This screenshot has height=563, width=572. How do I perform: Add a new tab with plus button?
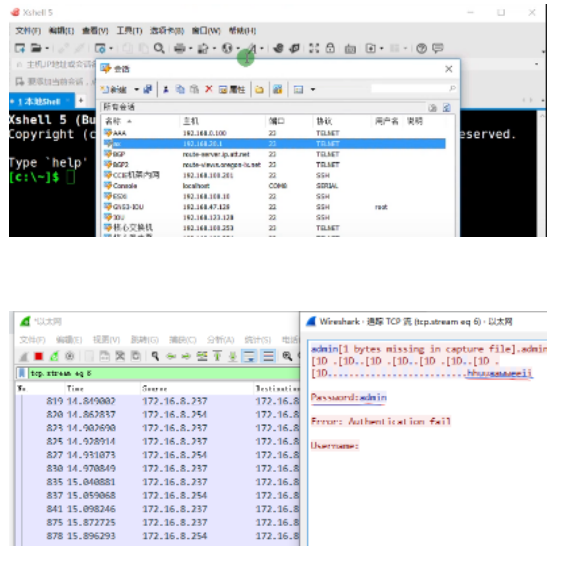tap(81, 100)
